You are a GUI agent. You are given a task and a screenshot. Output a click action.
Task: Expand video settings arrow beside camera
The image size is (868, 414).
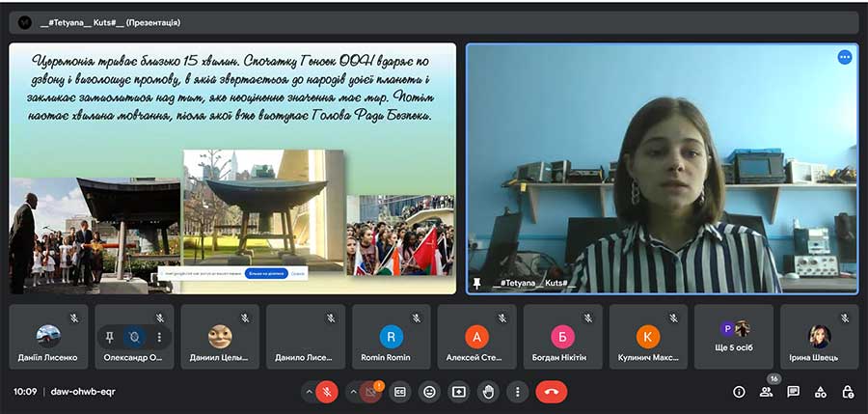click(352, 392)
